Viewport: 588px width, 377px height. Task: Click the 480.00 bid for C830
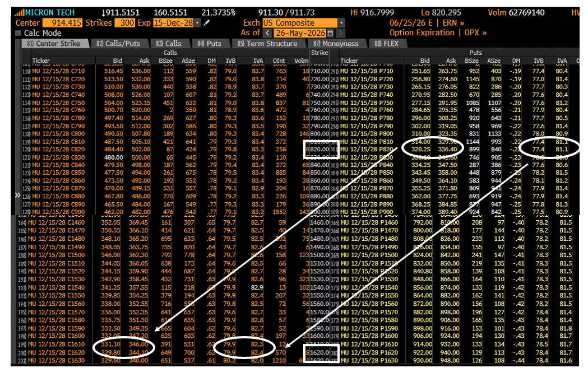click(x=114, y=157)
